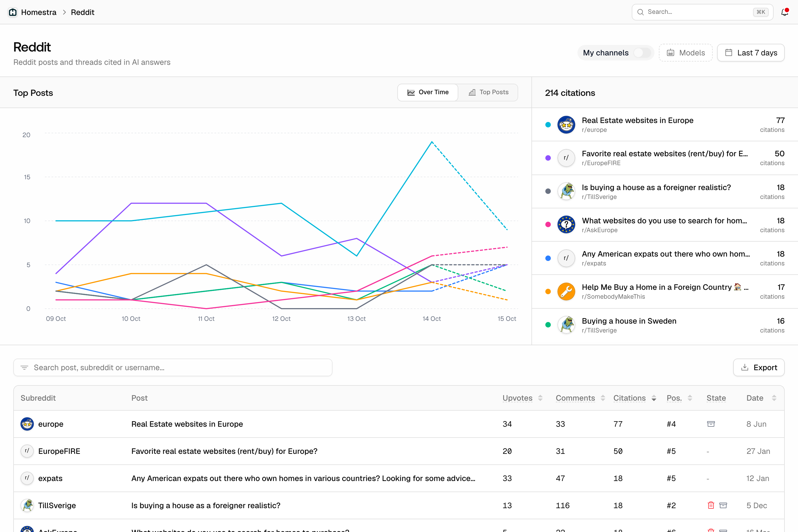Click the magnifier icon in the top search
Screen dimensions: 798x532
(x=640, y=12)
